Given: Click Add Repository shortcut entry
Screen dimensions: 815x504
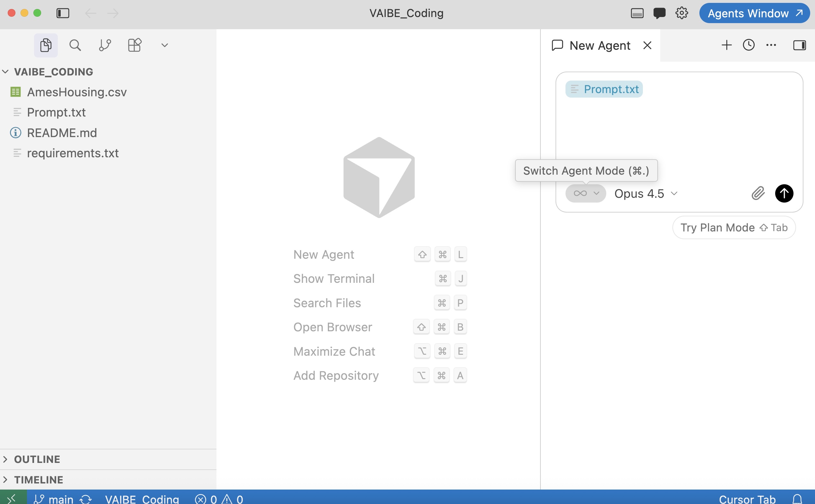Looking at the screenshot, I should pyautogui.click(x=380, y=376).
